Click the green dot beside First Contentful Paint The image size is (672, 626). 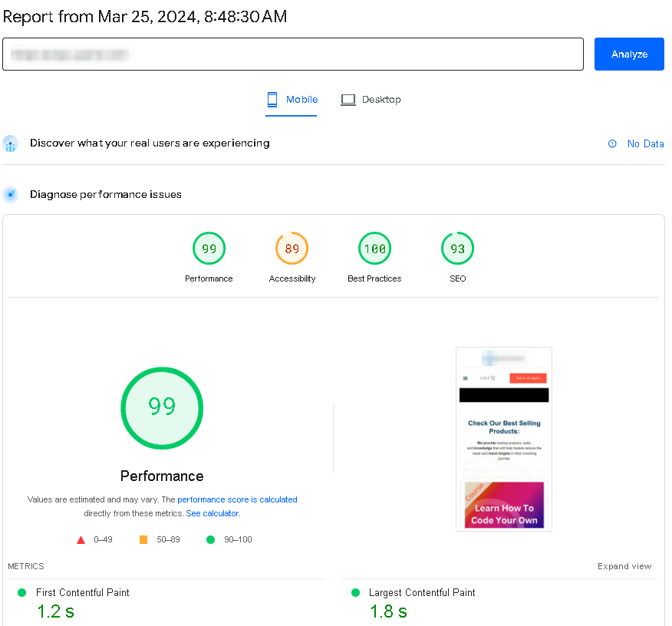[21, 592]
